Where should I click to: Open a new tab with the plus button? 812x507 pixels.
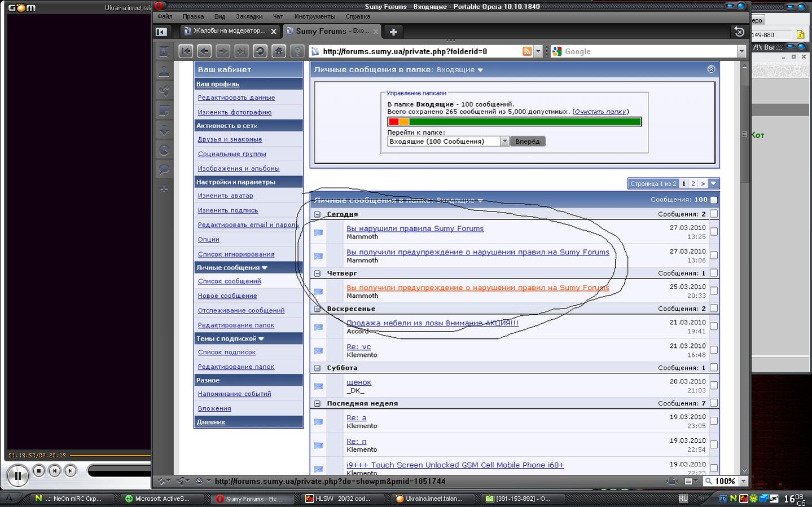click(393, 32)
